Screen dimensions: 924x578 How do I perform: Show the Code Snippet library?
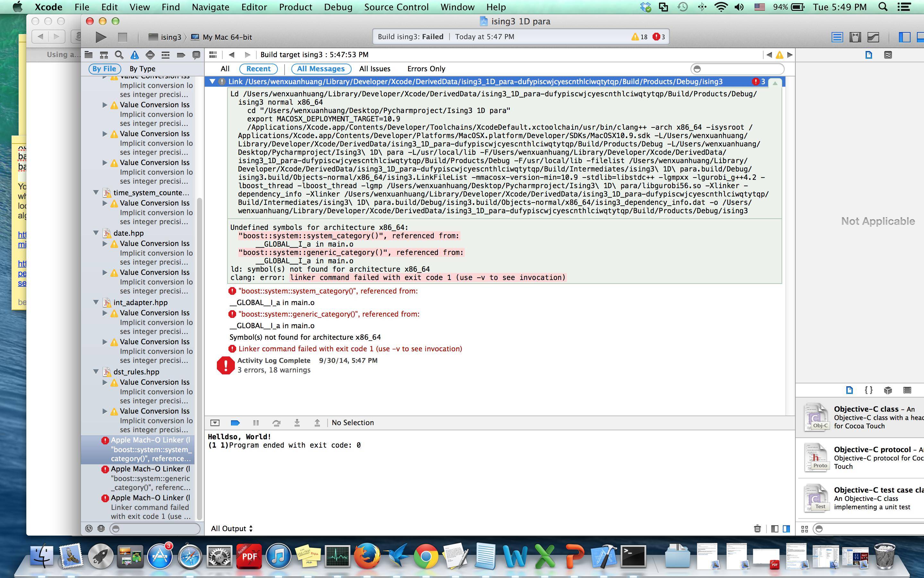868,390
